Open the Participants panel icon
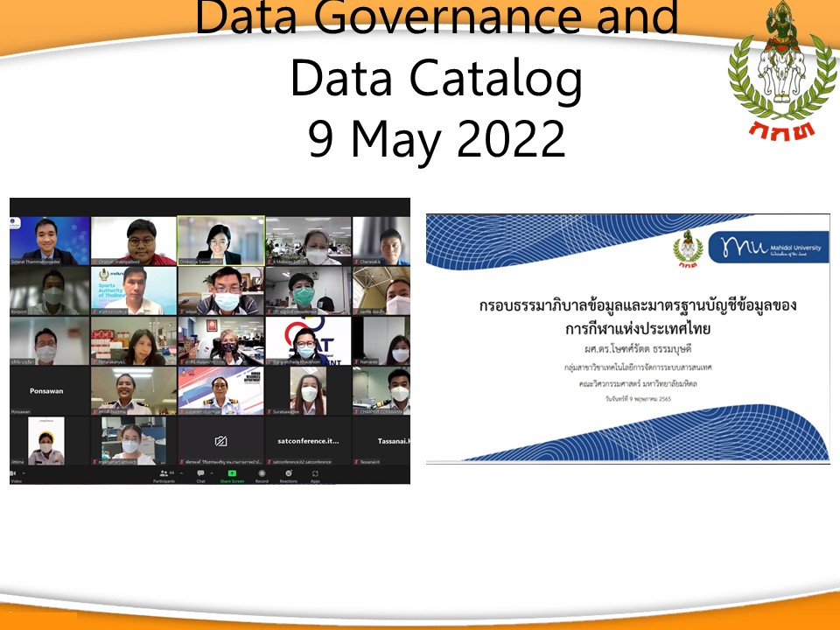 [x=163, y=473]
